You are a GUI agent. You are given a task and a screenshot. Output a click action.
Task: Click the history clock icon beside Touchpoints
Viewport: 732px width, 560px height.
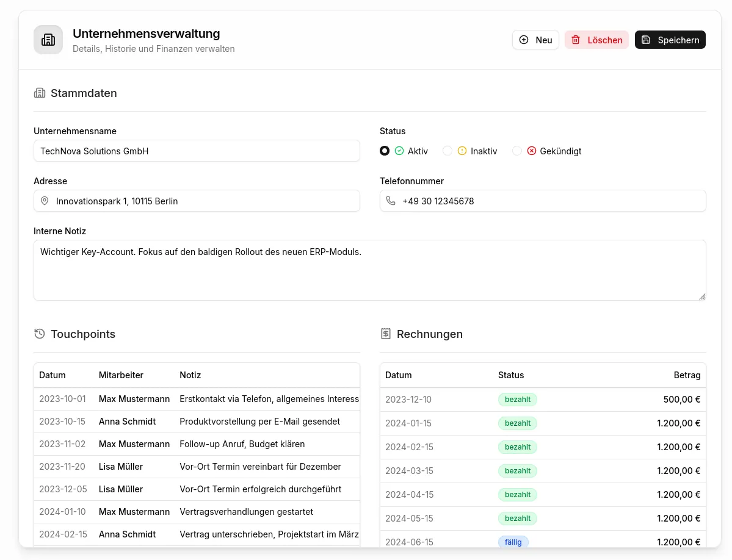click(x=40, y=334)
